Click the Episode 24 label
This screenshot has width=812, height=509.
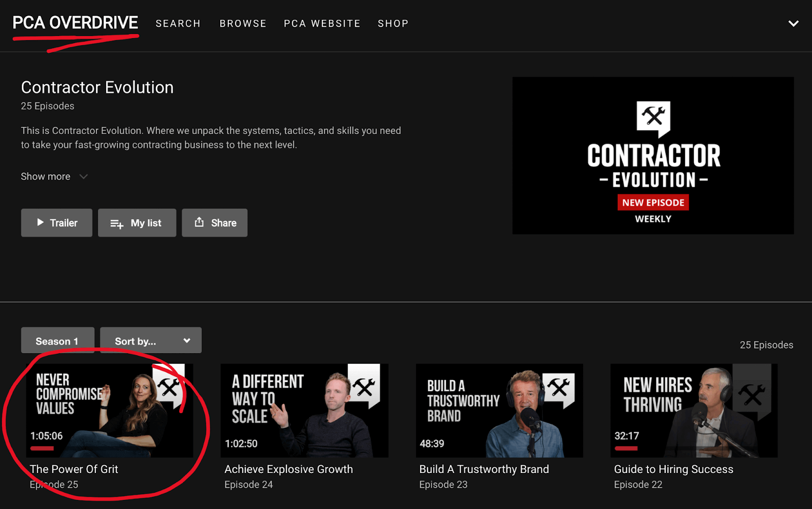point(249,485)
